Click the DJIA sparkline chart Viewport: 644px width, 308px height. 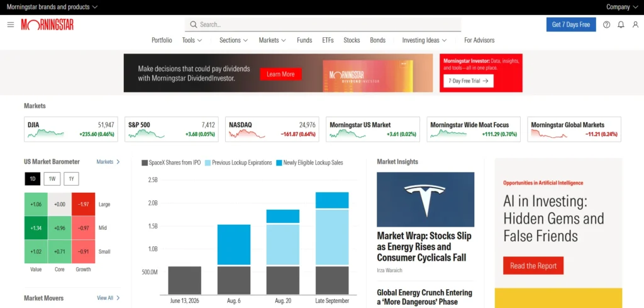(x=45, y=134)
